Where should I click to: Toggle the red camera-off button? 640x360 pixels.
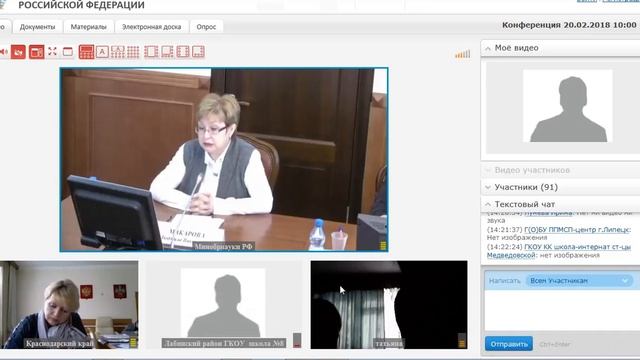18,52
